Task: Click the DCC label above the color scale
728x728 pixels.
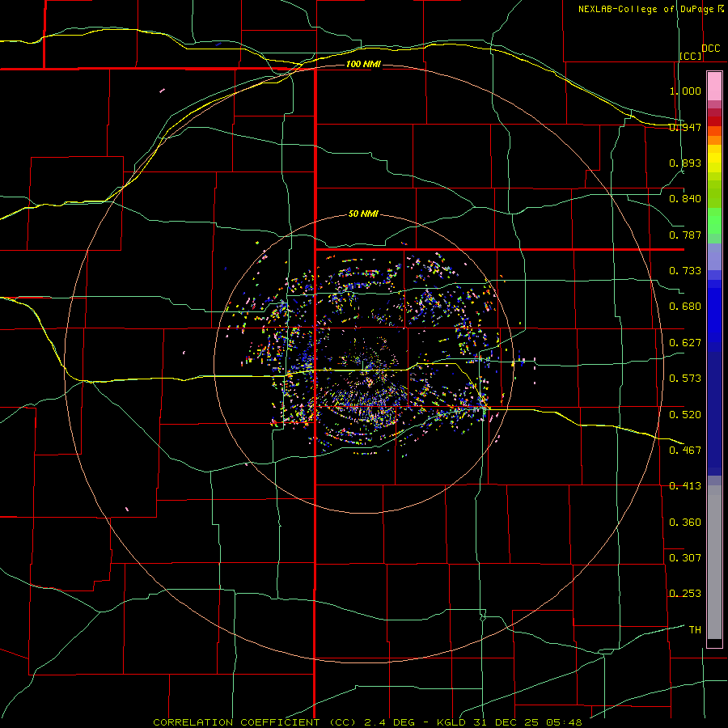Action: [710, 49]
